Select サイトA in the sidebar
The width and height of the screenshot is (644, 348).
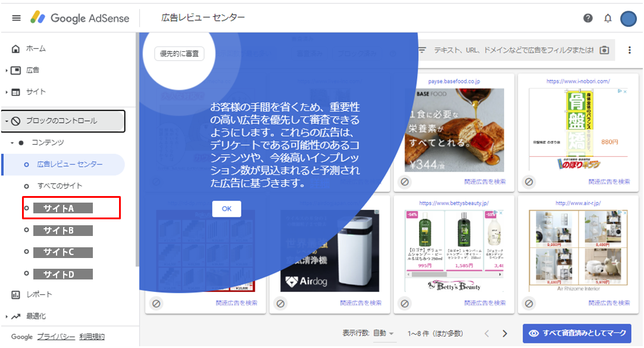(x=63, y=208)
